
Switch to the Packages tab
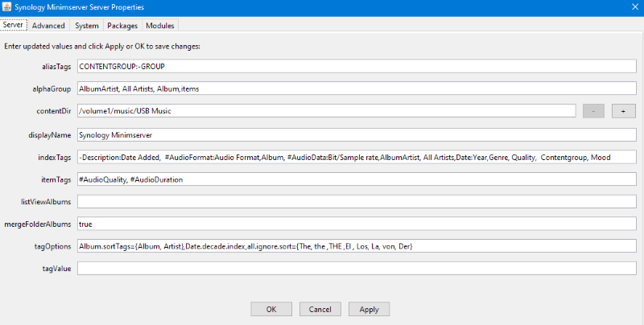point(122,26)
